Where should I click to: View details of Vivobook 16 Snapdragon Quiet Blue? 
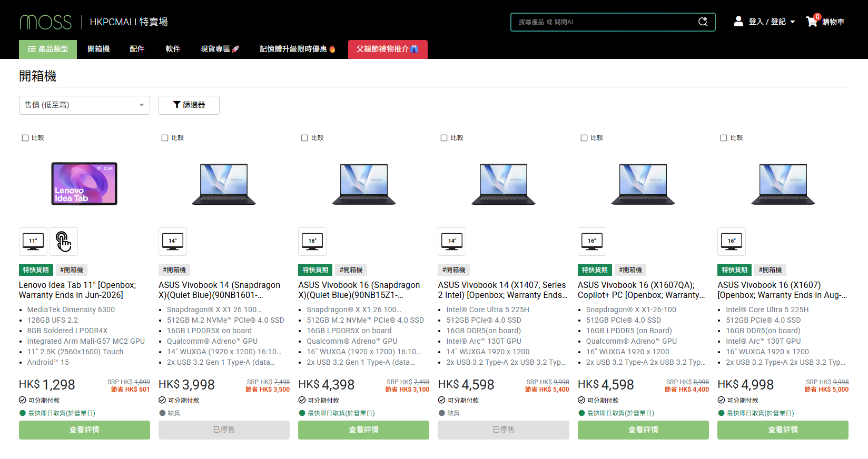363,430
